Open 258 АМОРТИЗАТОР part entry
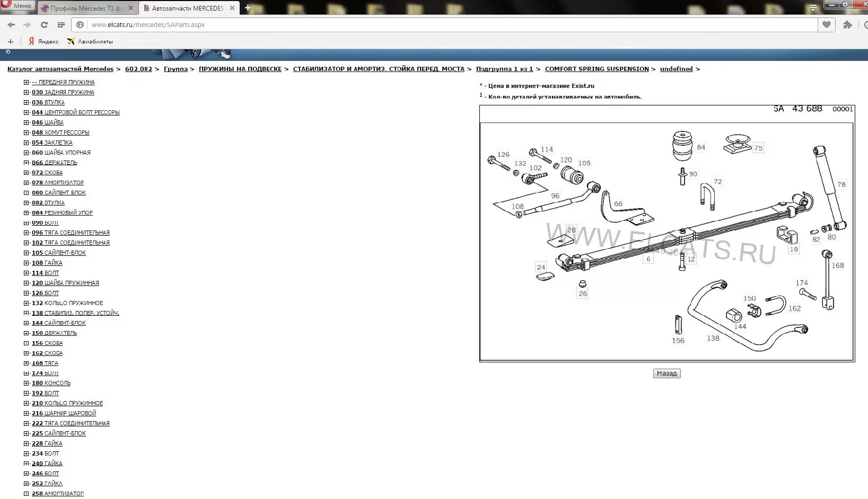868x499 pixels. point(58,494)
